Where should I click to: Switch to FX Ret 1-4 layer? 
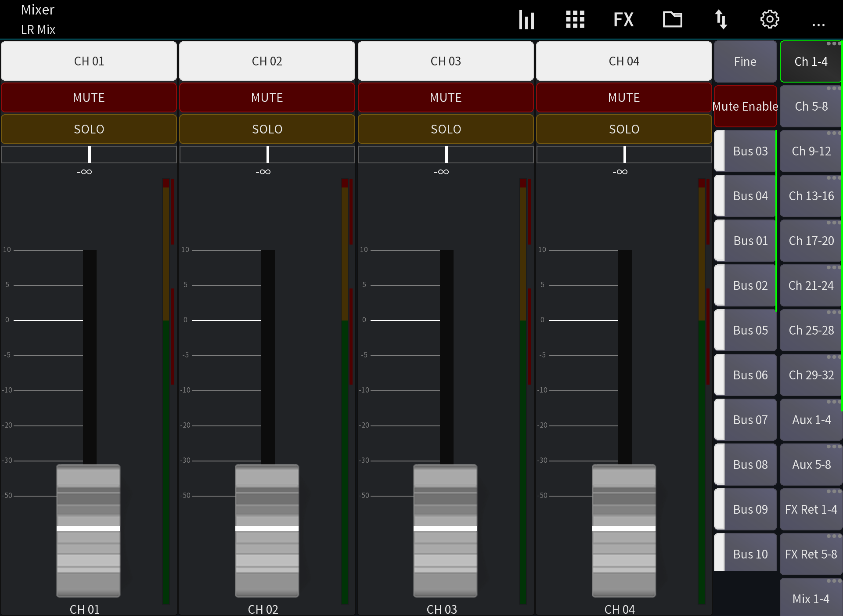pos(811,509)
